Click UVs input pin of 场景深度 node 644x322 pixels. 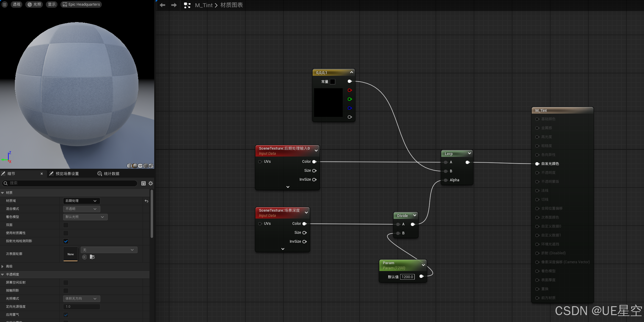260,224
